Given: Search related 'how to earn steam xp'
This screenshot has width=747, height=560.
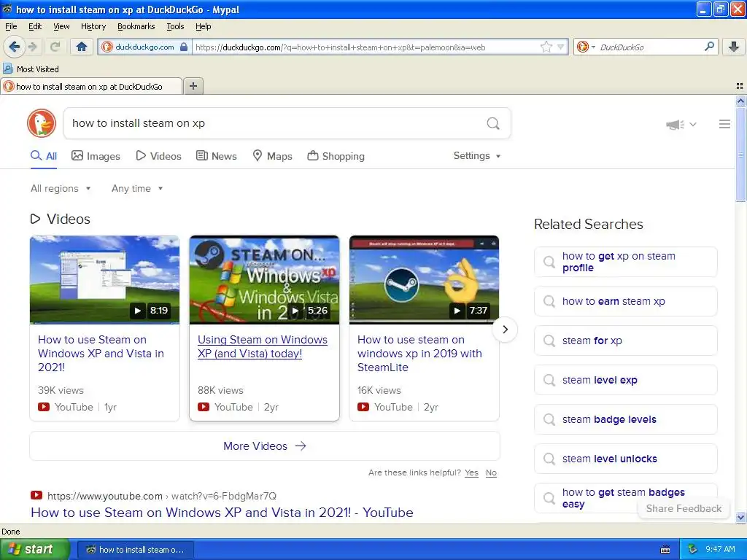Looking at the screenshot, I should 625,301.
